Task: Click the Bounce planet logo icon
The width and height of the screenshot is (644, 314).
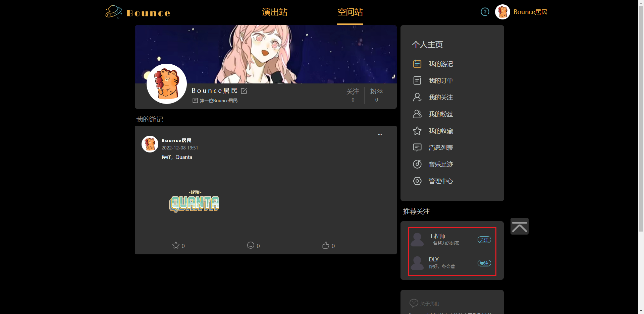Action: (113, 12)
